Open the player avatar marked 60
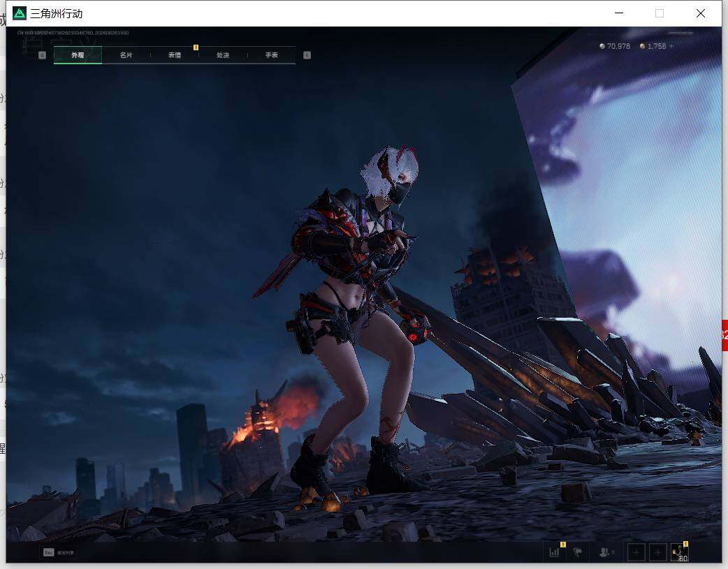Image resolution: width=728 pixels, height=569 pixels. pos(679,552)
